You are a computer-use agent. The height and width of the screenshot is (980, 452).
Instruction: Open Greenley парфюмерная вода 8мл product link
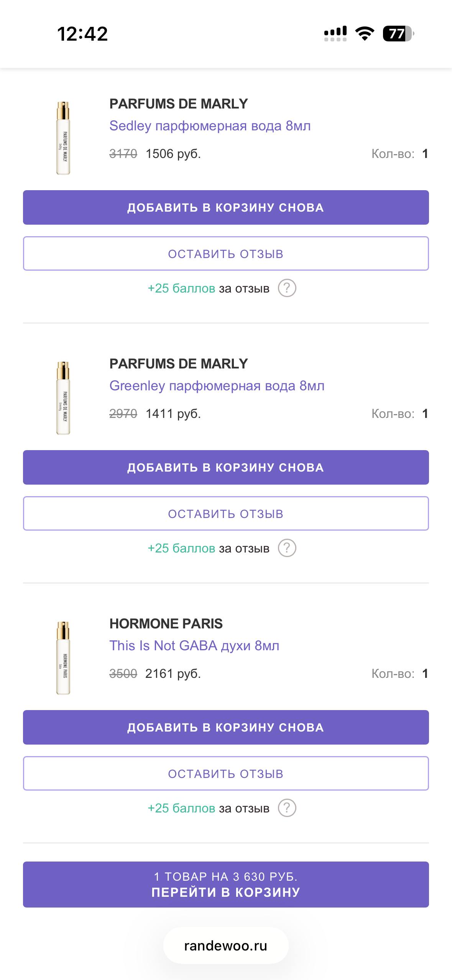coord(217,386)
